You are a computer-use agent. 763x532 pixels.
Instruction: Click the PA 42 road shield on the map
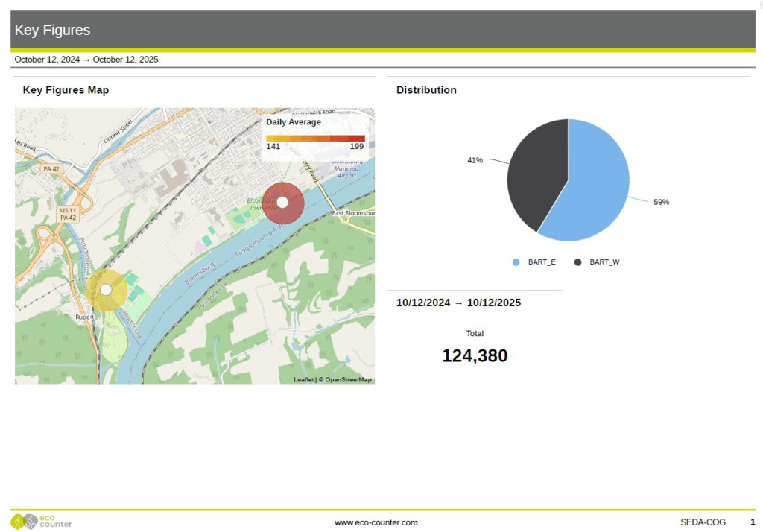[x=51, y=169]
